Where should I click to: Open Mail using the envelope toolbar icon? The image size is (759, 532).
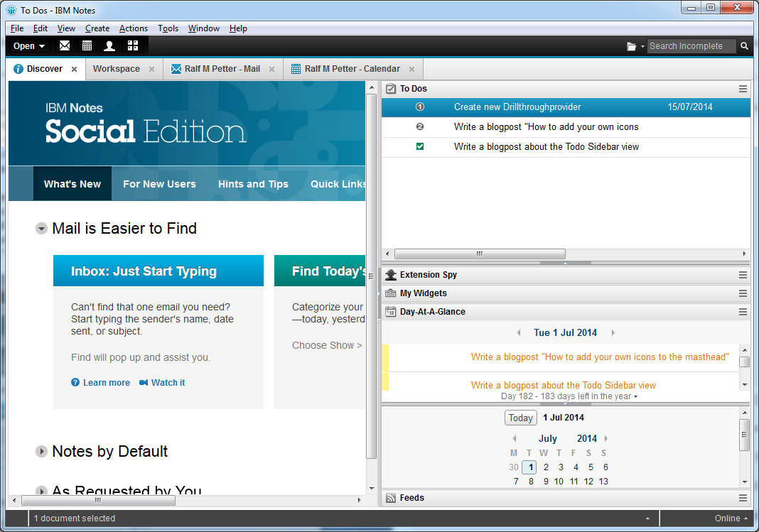(65, 46)
